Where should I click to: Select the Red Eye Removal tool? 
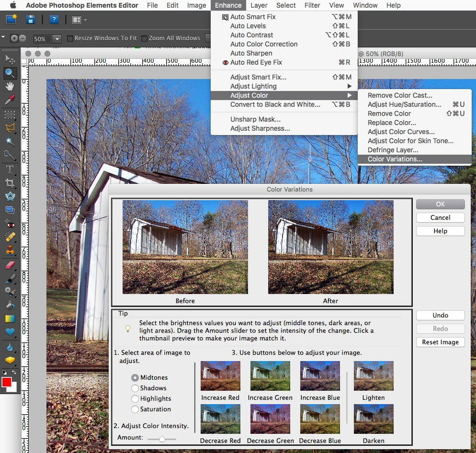click(x=10, y=225)
